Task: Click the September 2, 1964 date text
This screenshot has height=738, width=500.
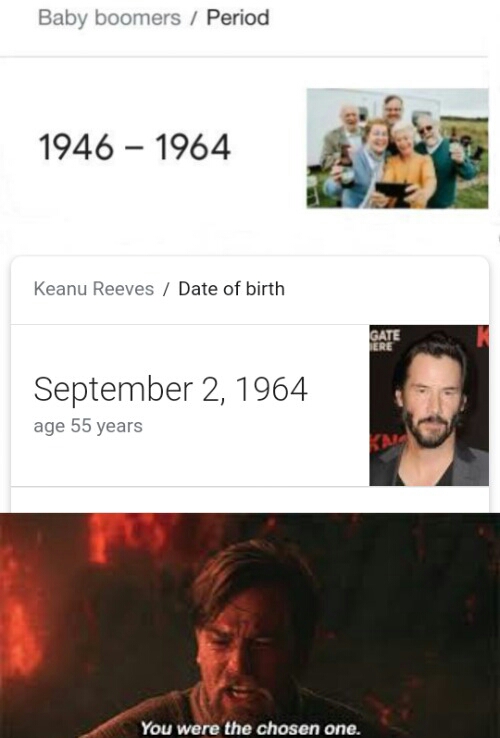Action: coord(170,390)
